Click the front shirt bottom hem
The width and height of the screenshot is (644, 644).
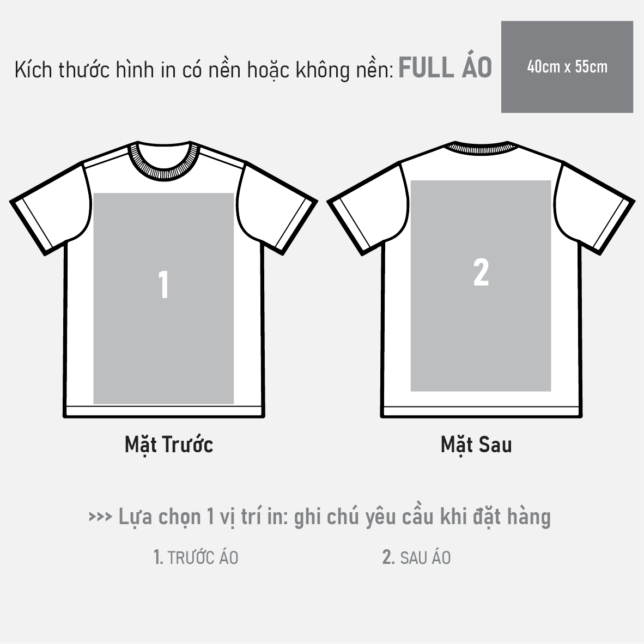164,411
